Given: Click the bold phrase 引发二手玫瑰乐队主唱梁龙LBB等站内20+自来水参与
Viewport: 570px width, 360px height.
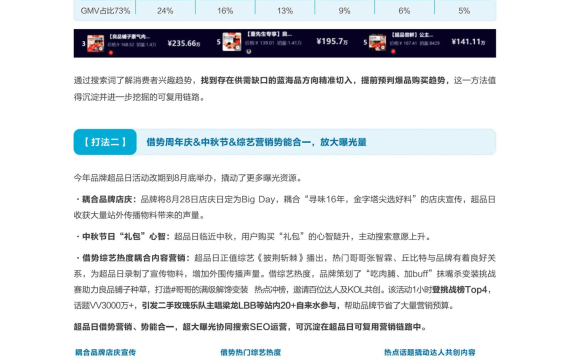Looking at the screenshot, I should (239, 305).
